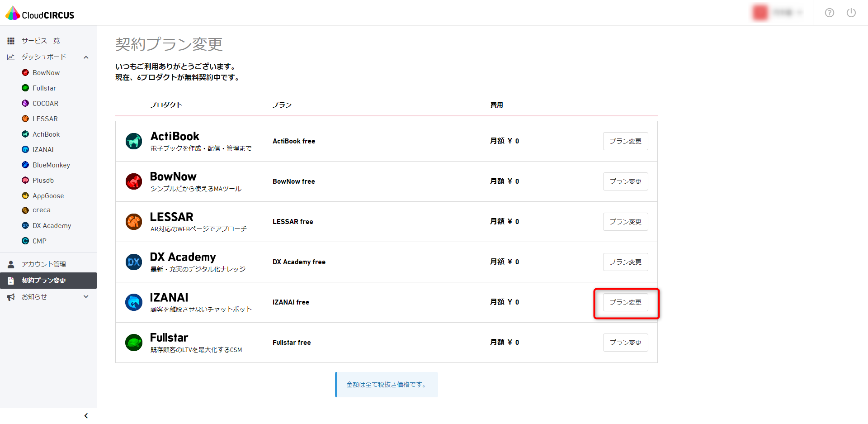The width and height of the screenshot is (868, 424).
Task: Click the IZANAI free plan text
Action: (x=291, y=302)
